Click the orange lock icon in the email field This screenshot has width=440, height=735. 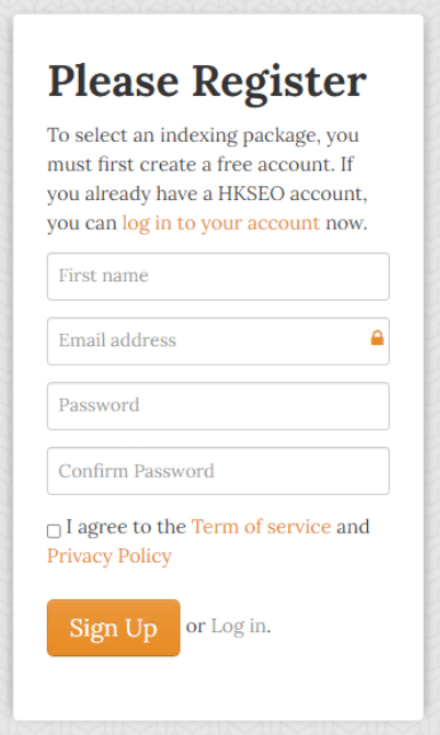[x=377, y=338]
